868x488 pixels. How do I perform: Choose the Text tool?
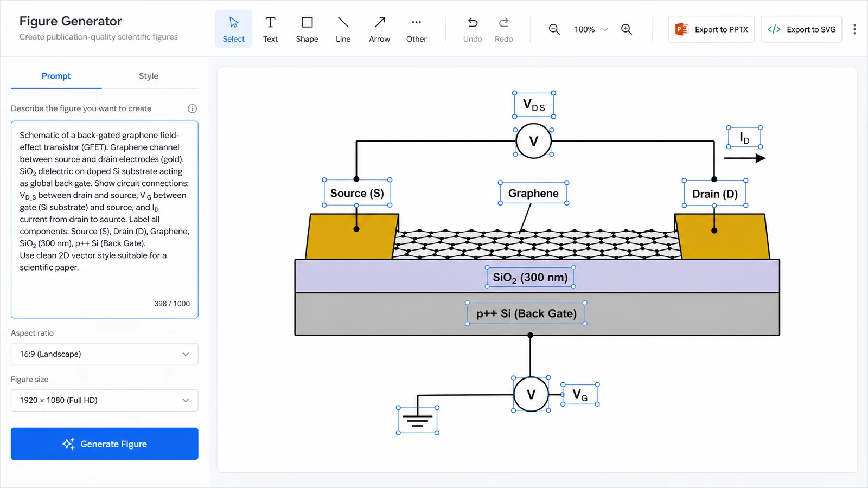click(270, 29)
